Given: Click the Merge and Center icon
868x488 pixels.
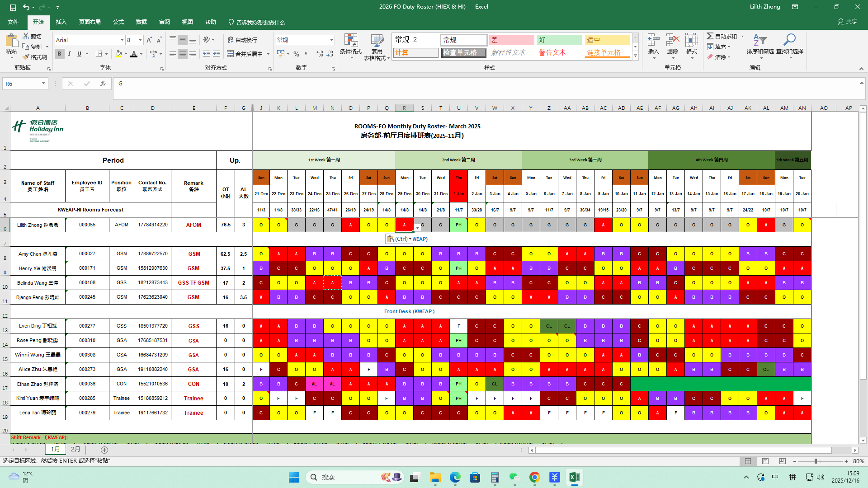Looking at the screenshot, I should pos(231,54).
